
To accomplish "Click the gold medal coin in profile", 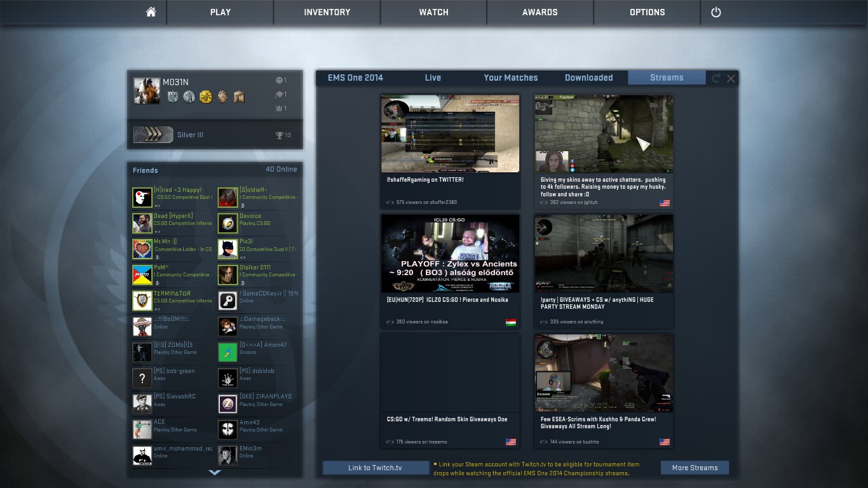I will pos(205,97).
